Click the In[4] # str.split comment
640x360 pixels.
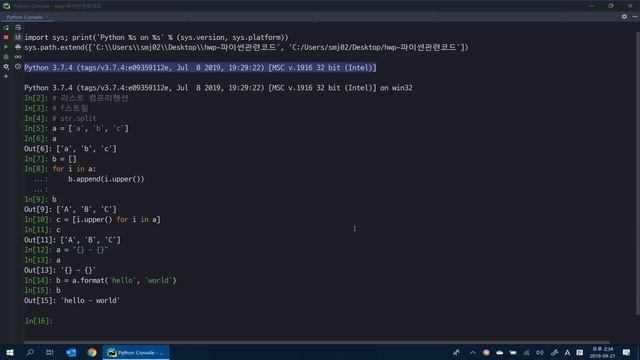[x=60, y=118]
